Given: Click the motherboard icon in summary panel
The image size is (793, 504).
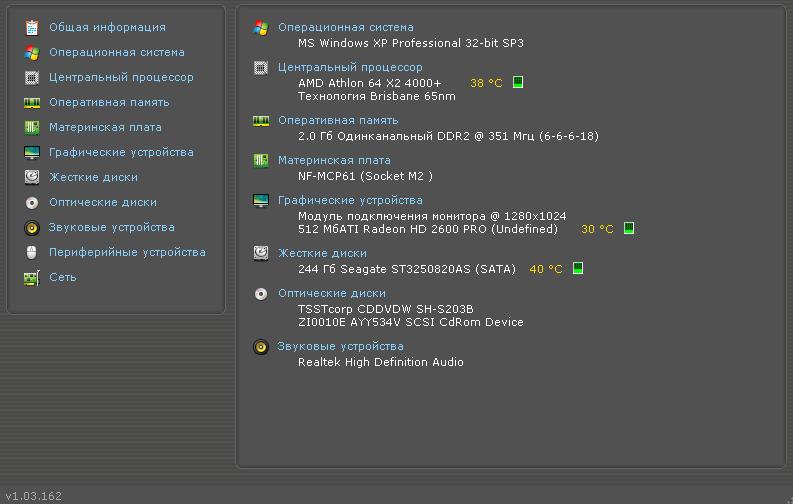Looking at the screenshot, I should coord(261,161).
